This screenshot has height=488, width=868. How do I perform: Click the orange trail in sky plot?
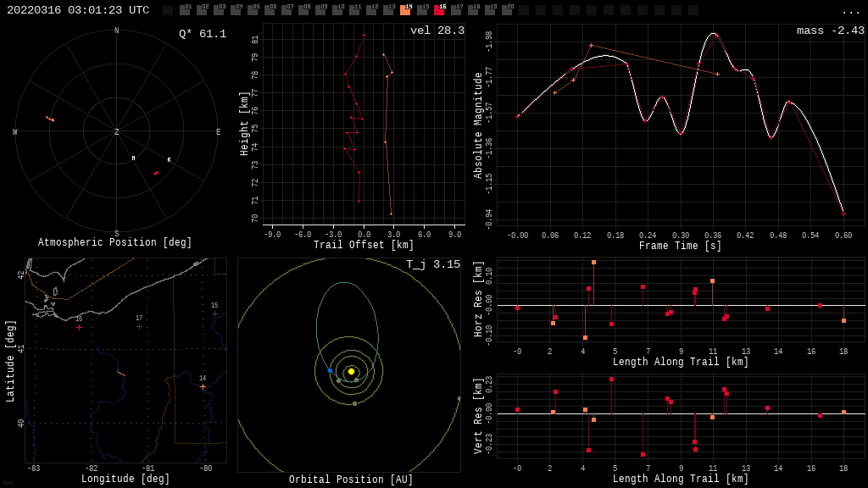[50, 119]
